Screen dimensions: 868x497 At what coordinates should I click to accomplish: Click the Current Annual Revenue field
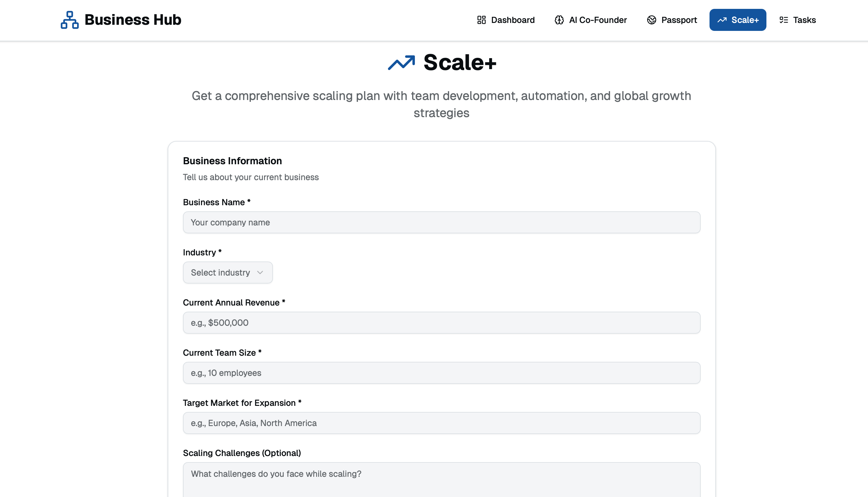pyautogui.click(x=441, y=323)
